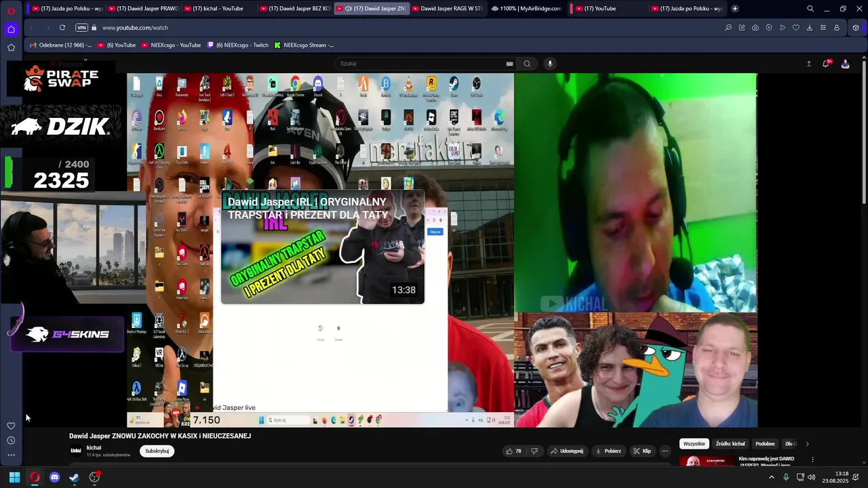Show hidden system tray icons
The height and width of the screenshot is (488, 868).
pos(771,477)
